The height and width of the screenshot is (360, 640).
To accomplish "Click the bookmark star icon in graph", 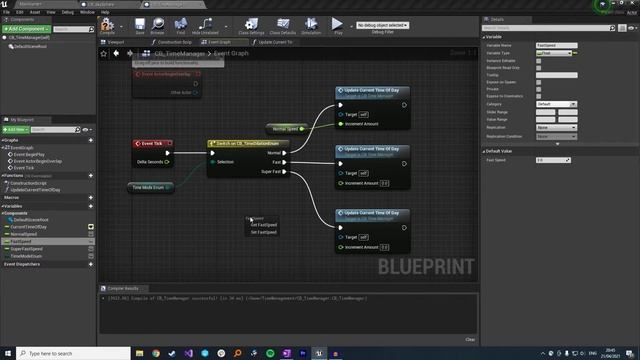I will pos(104,53).
